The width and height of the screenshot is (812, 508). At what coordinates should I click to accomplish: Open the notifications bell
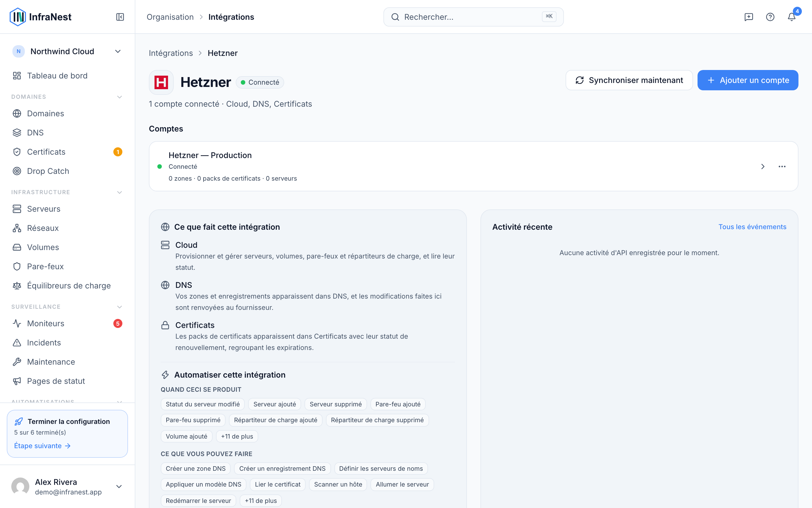click(791, 17)
